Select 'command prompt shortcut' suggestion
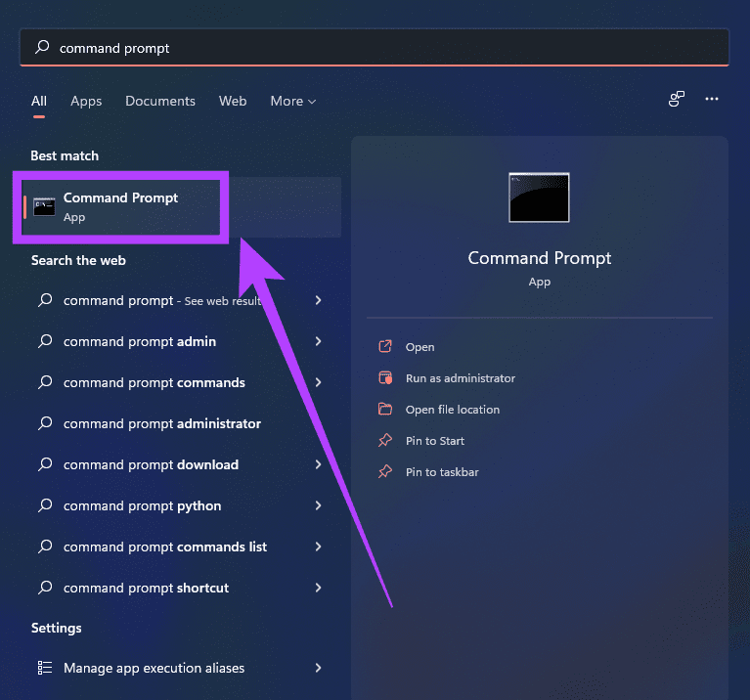The image size is (750, 700). [x=146, y=588]
